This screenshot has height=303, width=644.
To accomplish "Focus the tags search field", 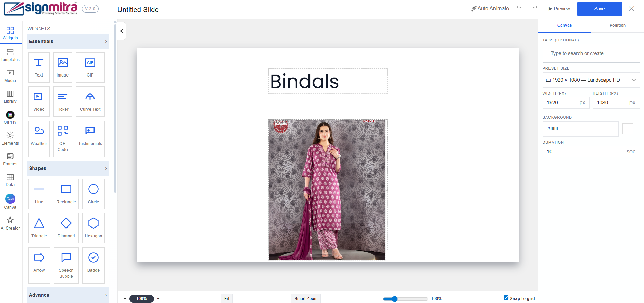I will coord(591,53).
